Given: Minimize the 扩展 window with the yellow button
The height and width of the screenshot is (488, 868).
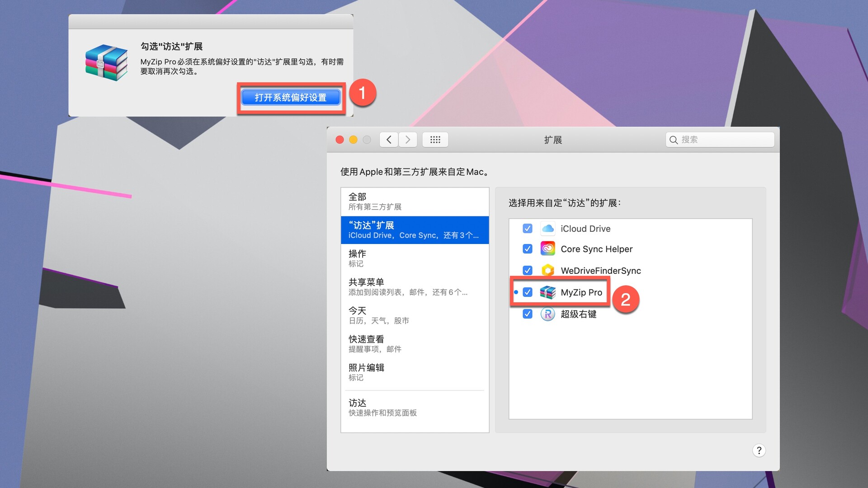Looking at the screenshot, I should tap(354, 140).
